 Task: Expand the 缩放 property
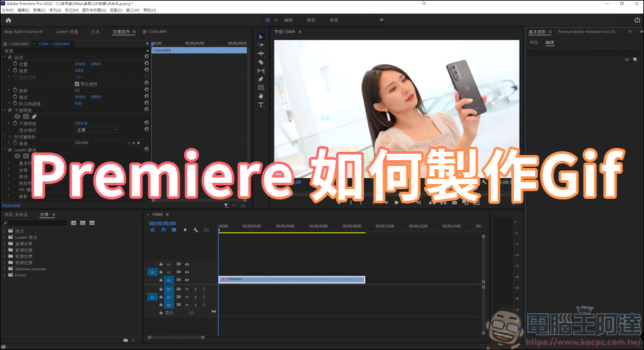point(8,70)
